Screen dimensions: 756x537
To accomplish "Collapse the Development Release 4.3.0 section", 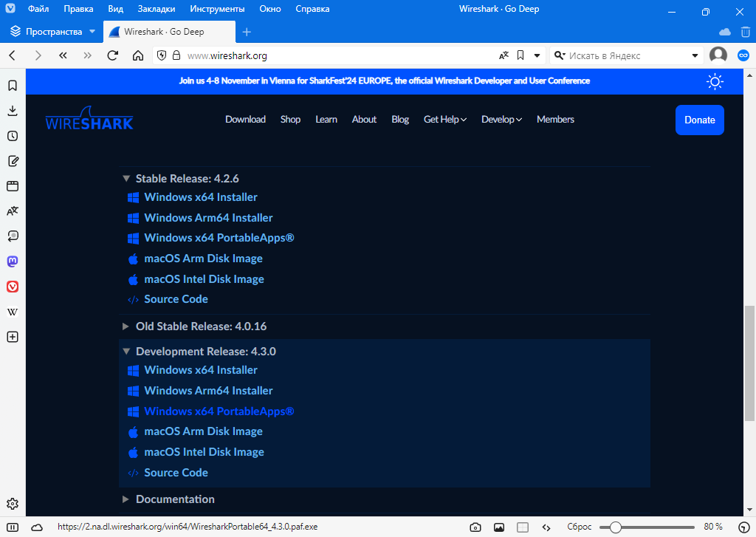I will point(205,352).
